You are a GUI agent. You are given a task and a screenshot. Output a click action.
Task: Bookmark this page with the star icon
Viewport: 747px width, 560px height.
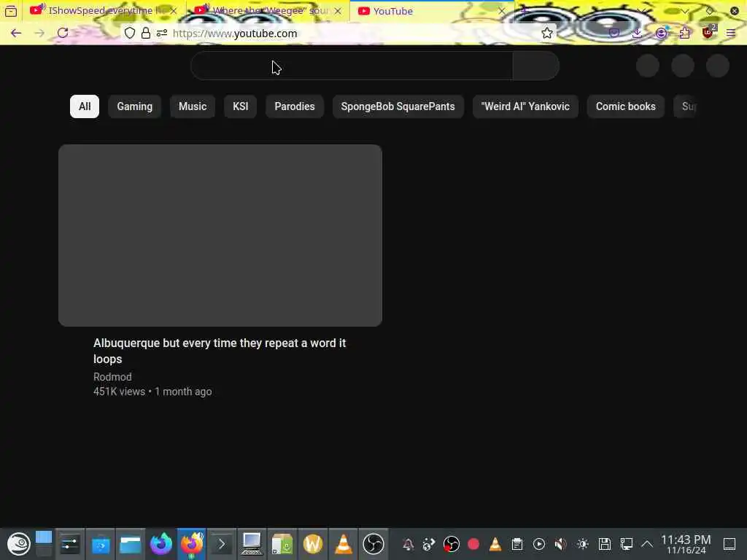547,33
